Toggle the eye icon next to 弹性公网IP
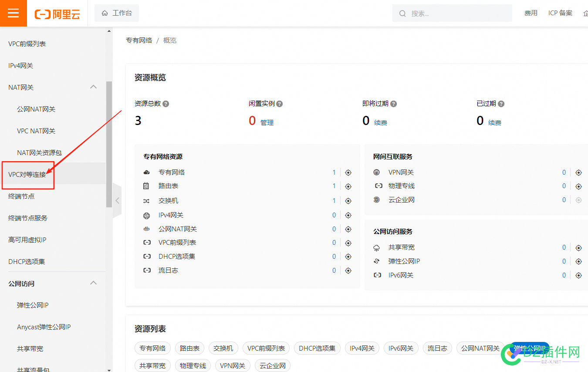Image resolution: width=588 pixels, height=372 pixels. pos(578,261)
